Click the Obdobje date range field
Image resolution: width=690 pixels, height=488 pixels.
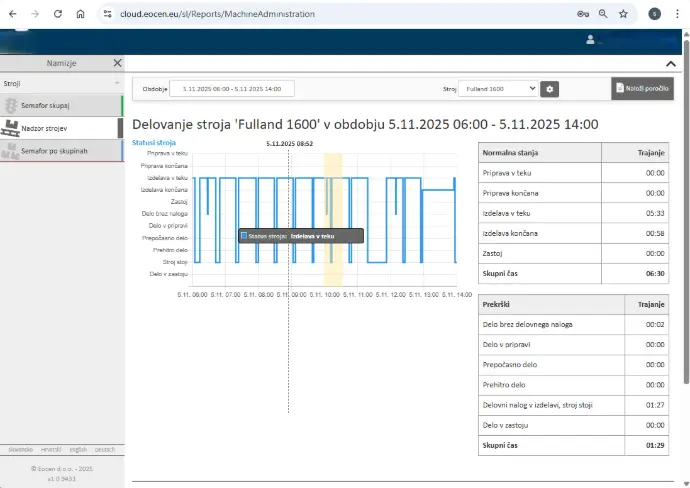pos(232,89)
